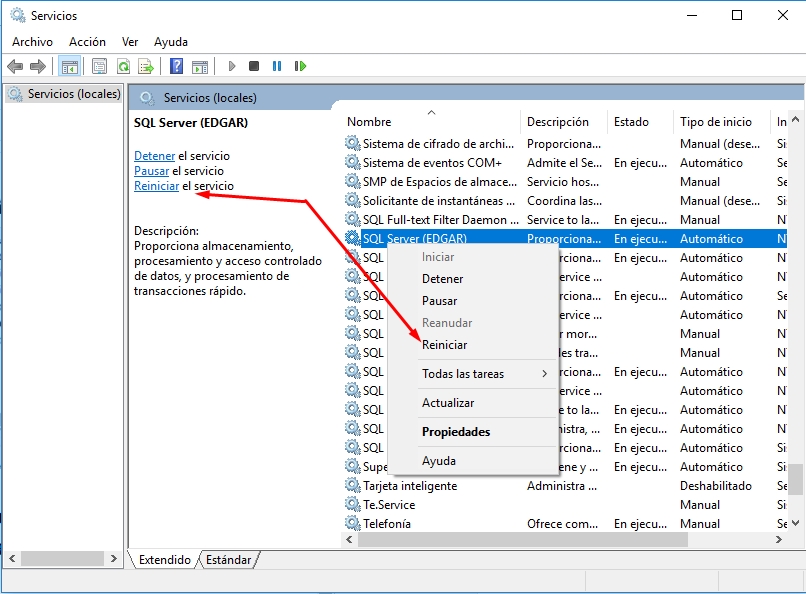Refresh the services list with the green refresh icon
This screenshot has height=594, width=806.
(x=124, y=66)
